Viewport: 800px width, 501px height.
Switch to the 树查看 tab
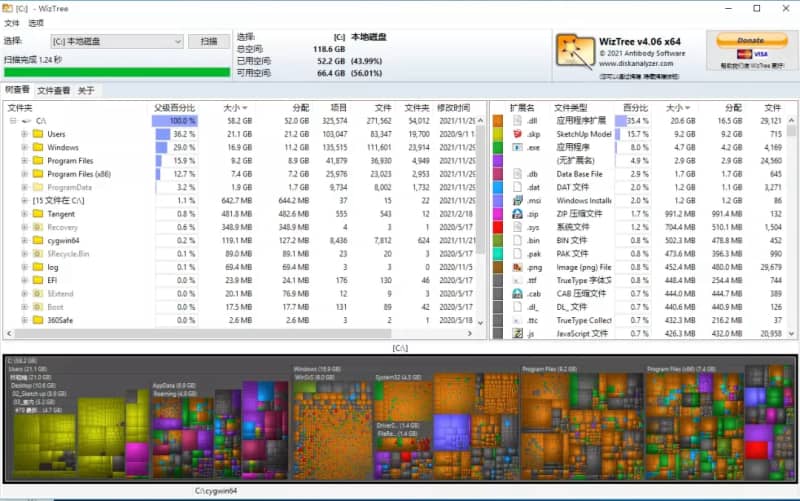(x=17, y=90)
